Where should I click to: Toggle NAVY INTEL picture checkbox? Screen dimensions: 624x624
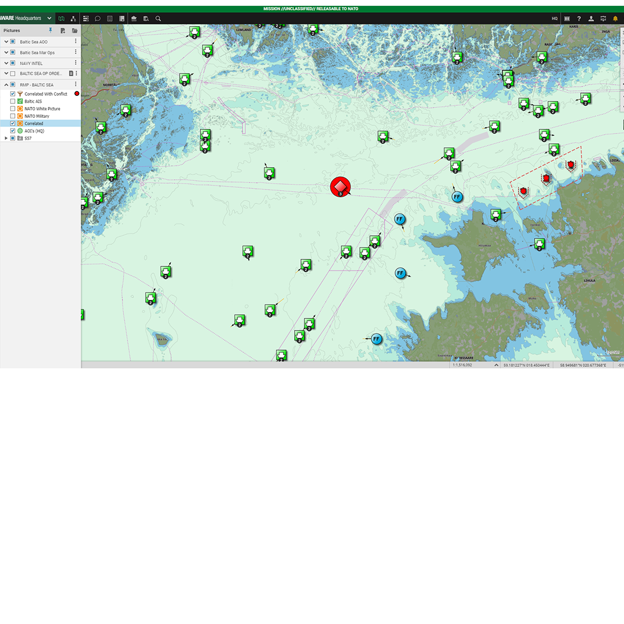(x=13, y=63)
